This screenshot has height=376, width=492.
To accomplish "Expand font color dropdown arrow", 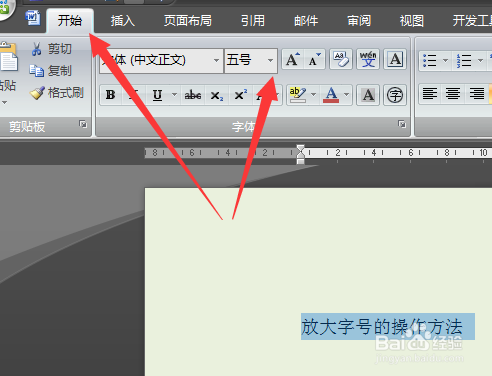I will (347, 95).
